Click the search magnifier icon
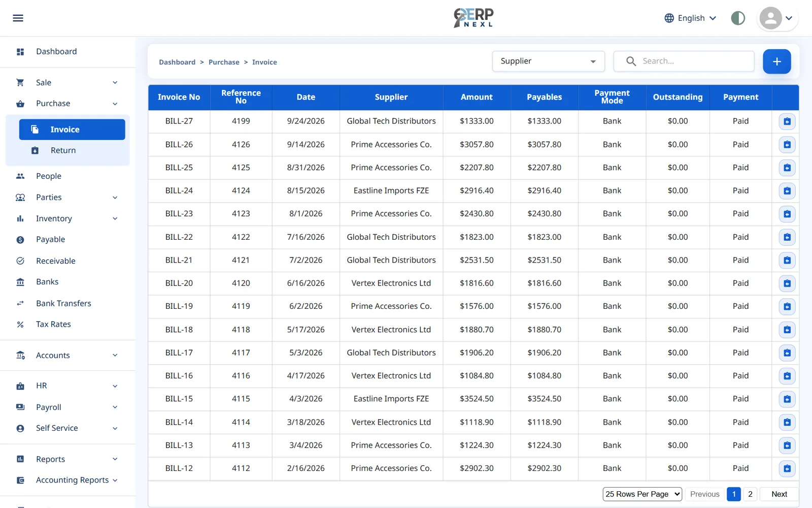812x508 pixels. pos(631,61)
